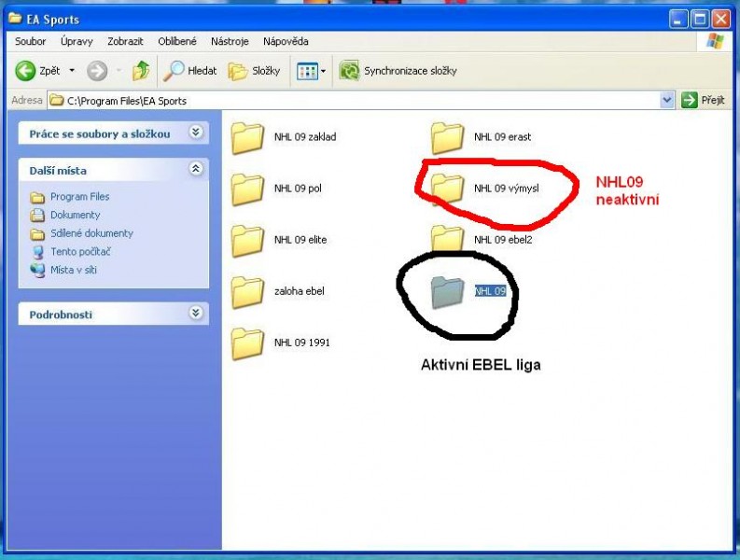Select the NHL 09 výmysl folder icon
The height and width of the screenshot is (560, 740).
tap(447, 188)
